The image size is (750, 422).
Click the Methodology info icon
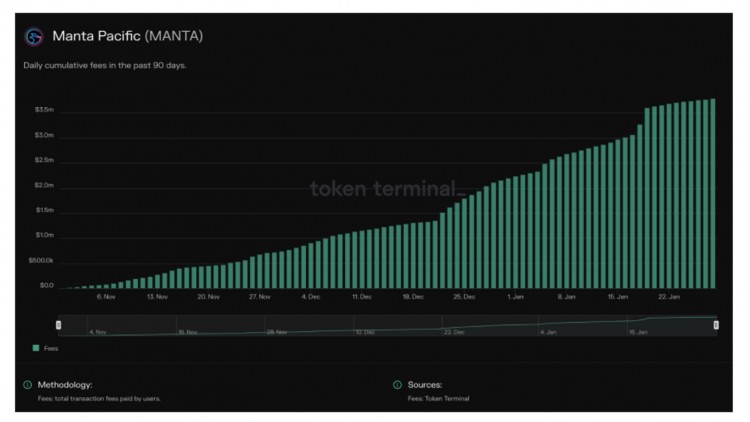(x=28, y=385)
